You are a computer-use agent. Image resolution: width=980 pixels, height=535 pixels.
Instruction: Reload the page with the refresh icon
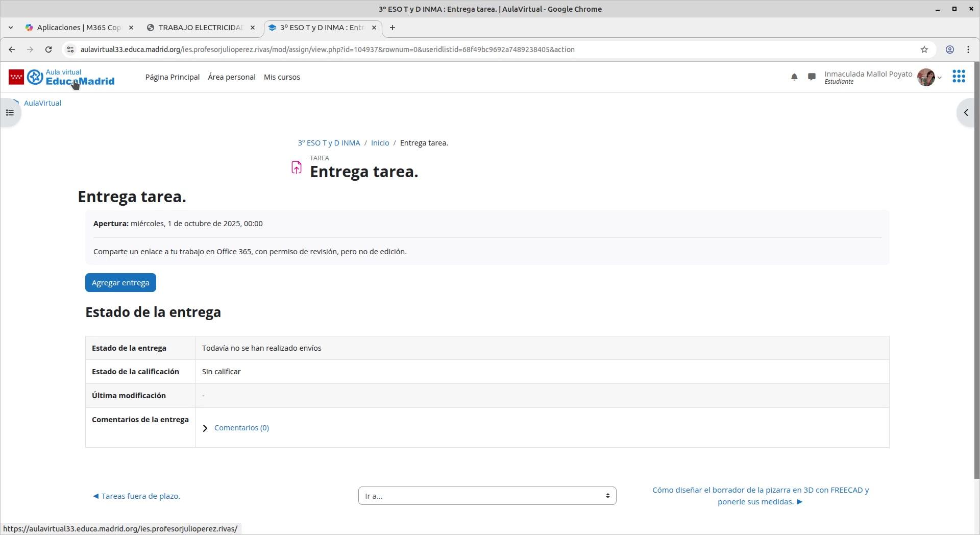coord(48,50)
